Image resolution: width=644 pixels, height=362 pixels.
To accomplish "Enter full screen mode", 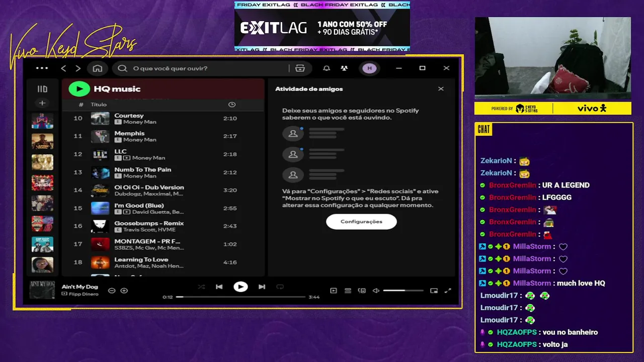I will 448,291.
